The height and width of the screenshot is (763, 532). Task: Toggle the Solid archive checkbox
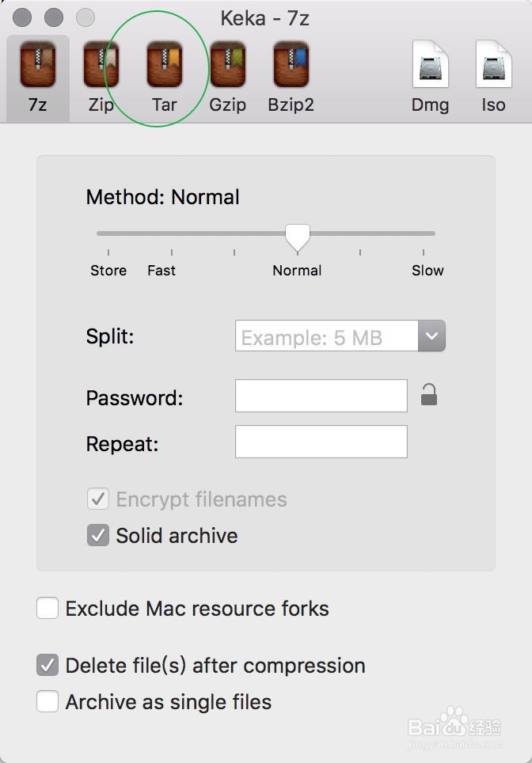[x=98, y=535]
